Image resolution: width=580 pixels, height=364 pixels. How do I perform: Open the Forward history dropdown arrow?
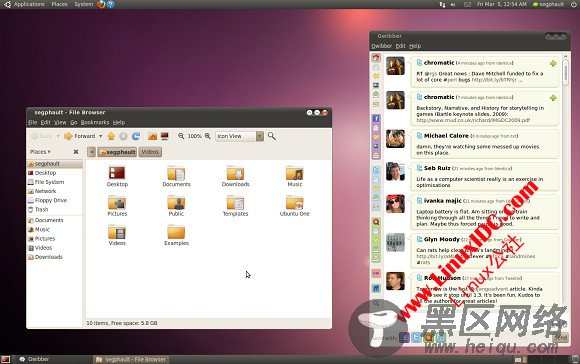[100, 136]
